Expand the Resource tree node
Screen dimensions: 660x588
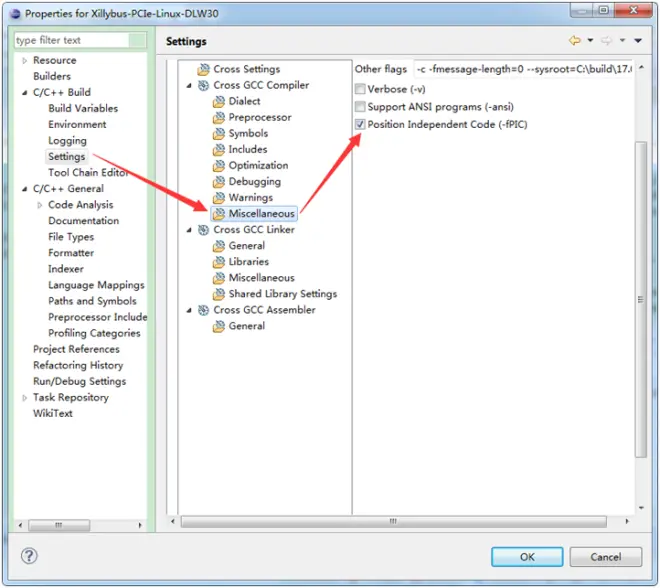(x=24, y=61)
